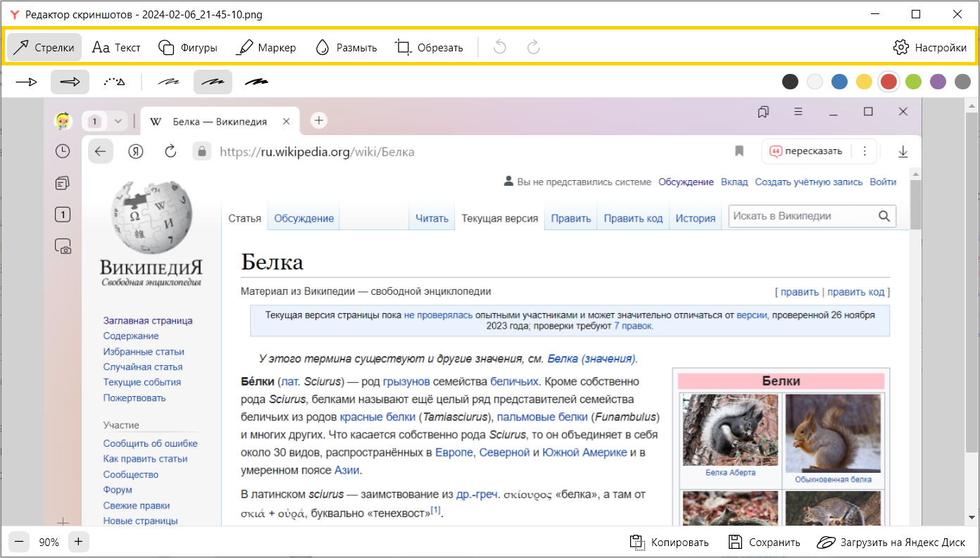The height and width of the screenshot is (558, 980).
Task: Select the thickest line width option
Action: [256, 82]
